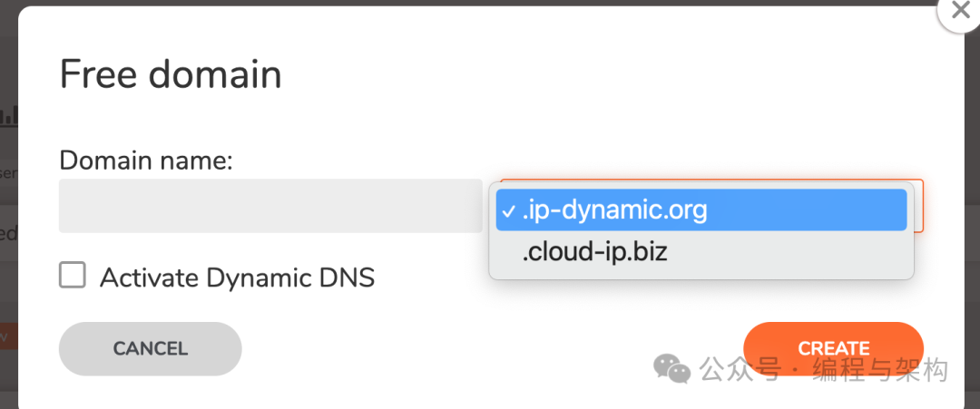This screenshot has height=409, width=980.
Task: Click empty space inside dropdown below .cloud-ip.biz
Action: coord(699,272)
